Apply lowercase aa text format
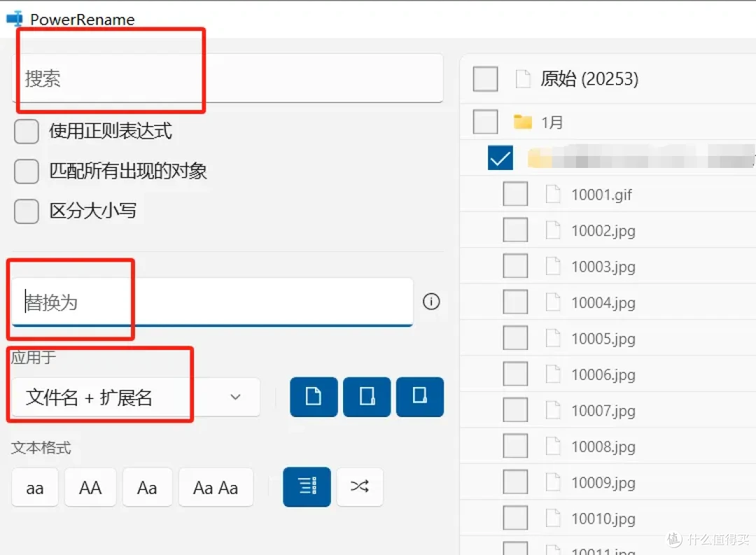This screenshot has height=555, width=756. coord(35,488)
